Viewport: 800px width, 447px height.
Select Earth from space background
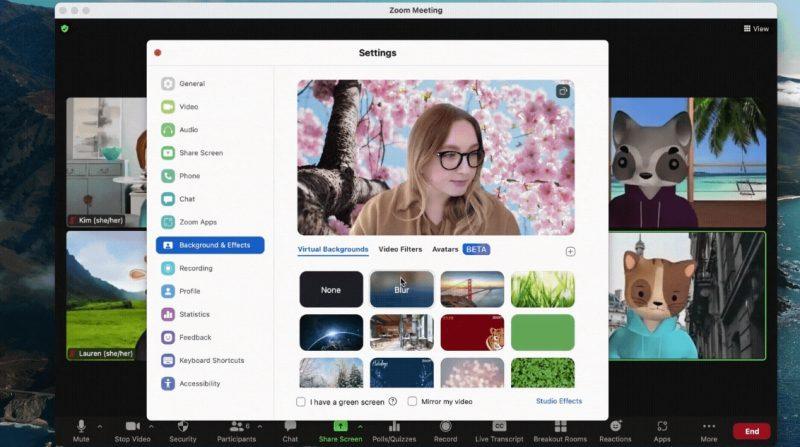[x=331, y=332]
